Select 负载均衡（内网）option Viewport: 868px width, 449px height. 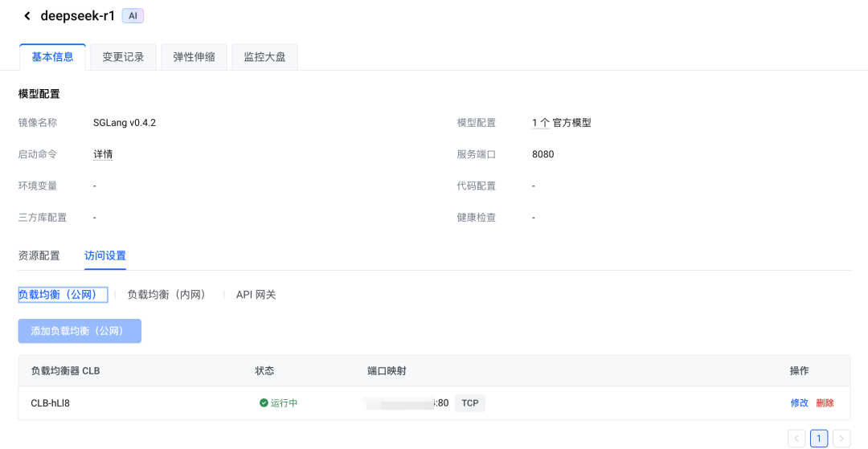[x=166, y=295]
